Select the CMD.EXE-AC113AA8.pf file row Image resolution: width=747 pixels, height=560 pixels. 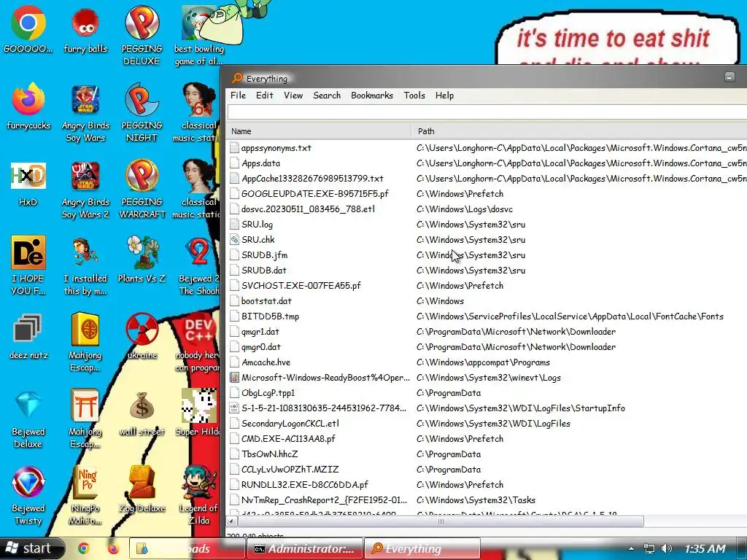point(487,438)
